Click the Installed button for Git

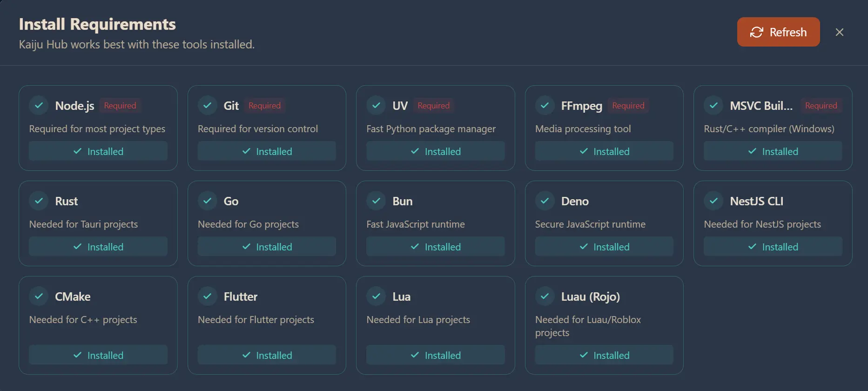tap(267, 151)
